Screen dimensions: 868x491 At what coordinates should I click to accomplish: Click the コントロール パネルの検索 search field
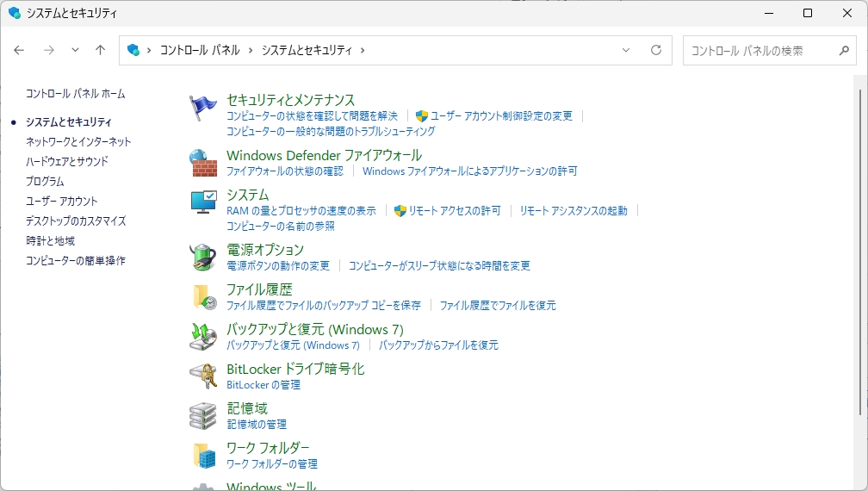(770, 50)
